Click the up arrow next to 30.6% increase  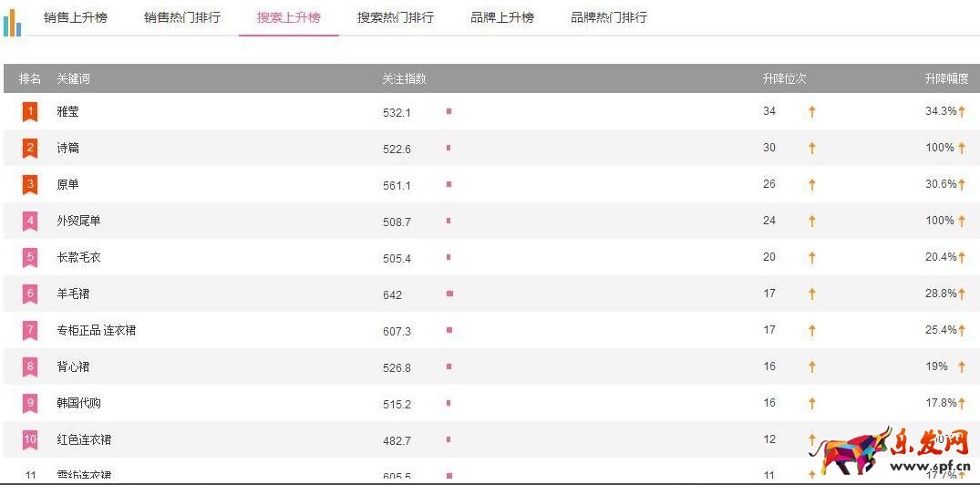click(962, 184)
